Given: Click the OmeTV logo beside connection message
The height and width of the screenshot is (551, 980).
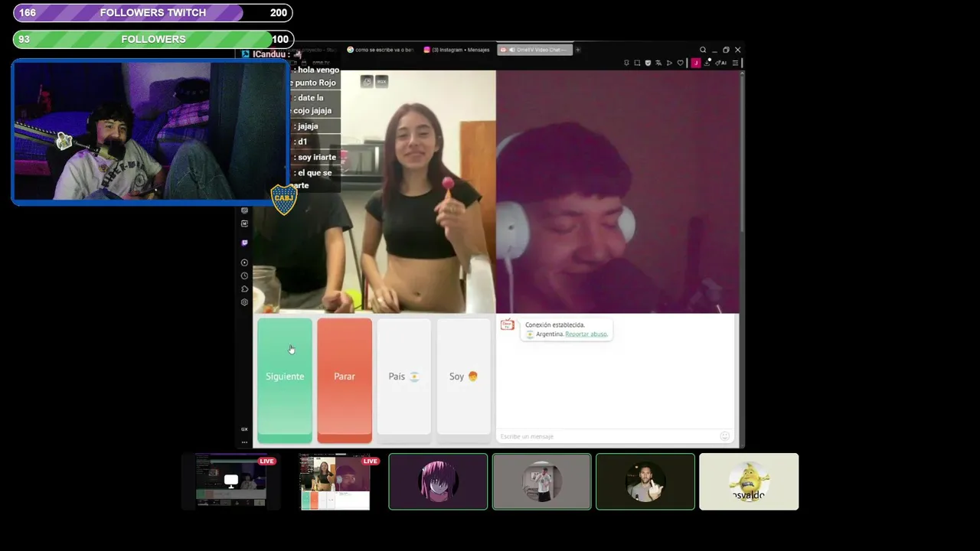Looking at the screenshot, I should pyautogui.click(x=507, y=325).
